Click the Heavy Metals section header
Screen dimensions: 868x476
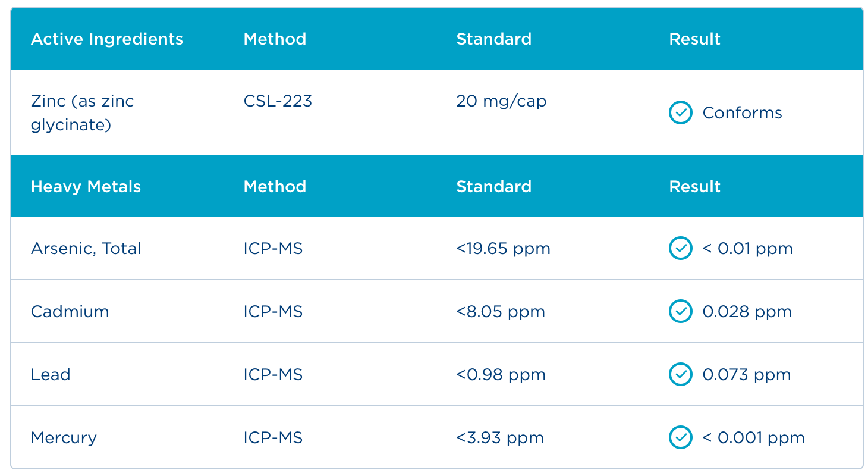click(x=86, y=187)
